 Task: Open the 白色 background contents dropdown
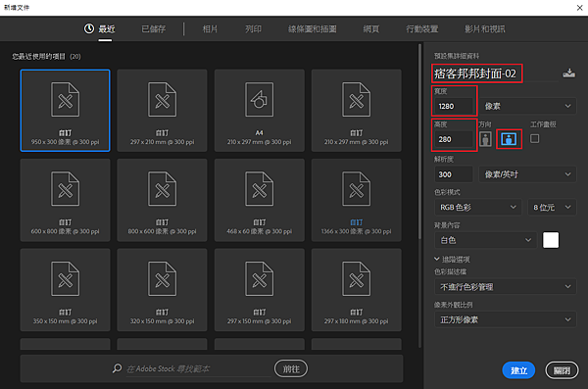point(486,240)
